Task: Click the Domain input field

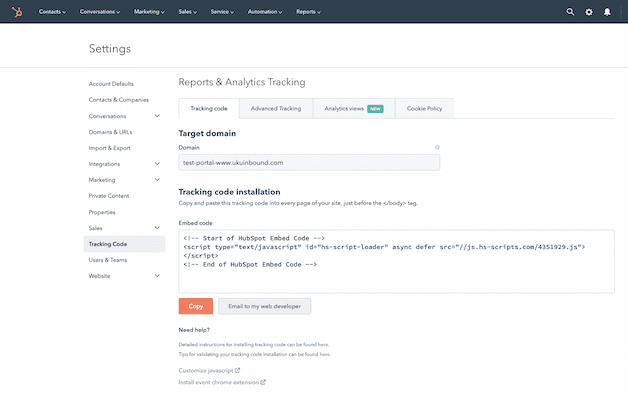Action: click(309, 163)
